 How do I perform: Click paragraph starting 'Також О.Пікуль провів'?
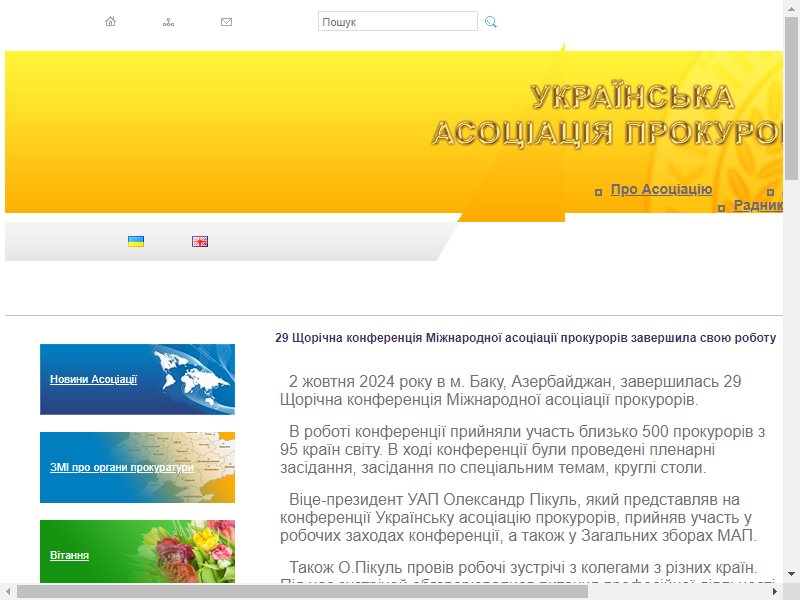point(526,570)
